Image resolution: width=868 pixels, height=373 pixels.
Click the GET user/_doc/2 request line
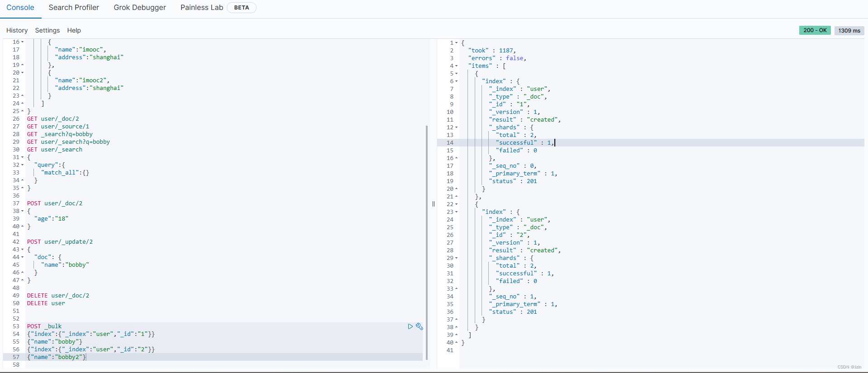coord(53,119)
